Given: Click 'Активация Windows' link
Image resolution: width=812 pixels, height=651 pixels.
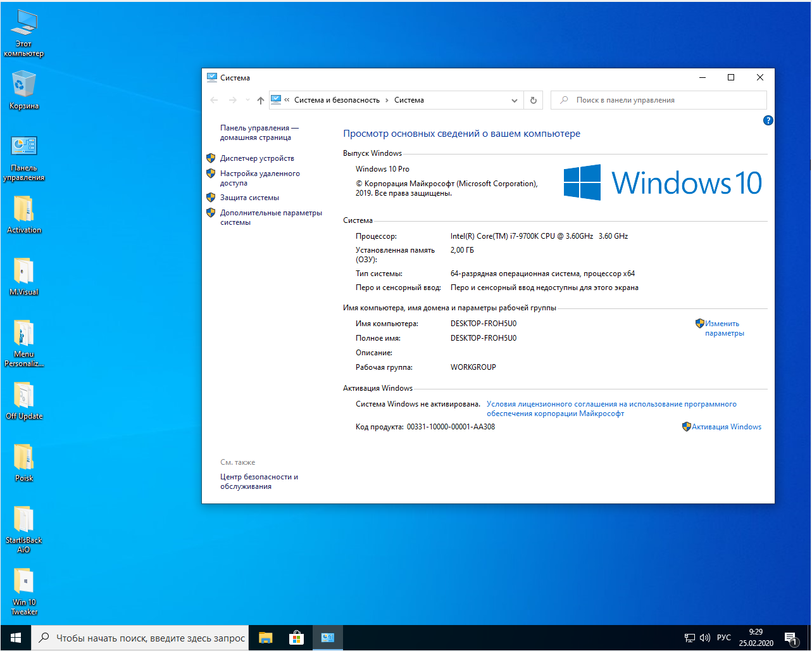Looking at the screenshot, I should [x=727, y=427].
